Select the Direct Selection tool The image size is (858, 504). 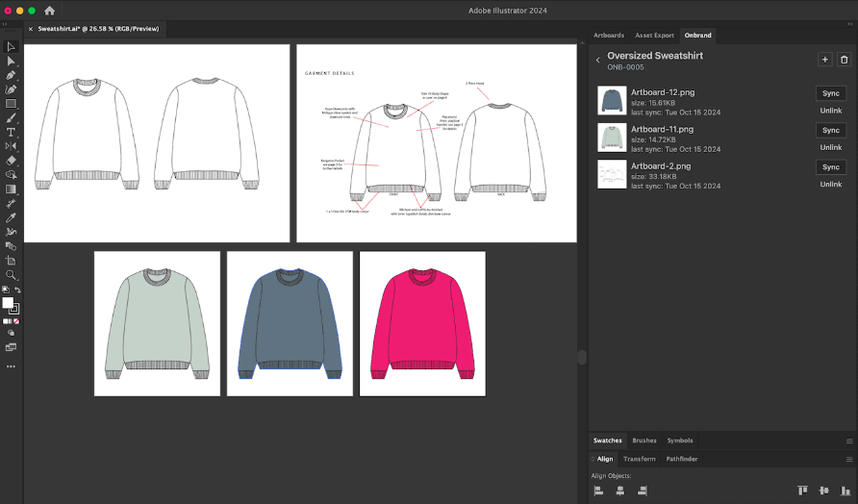pyautogui.click(x=11, y=61)
